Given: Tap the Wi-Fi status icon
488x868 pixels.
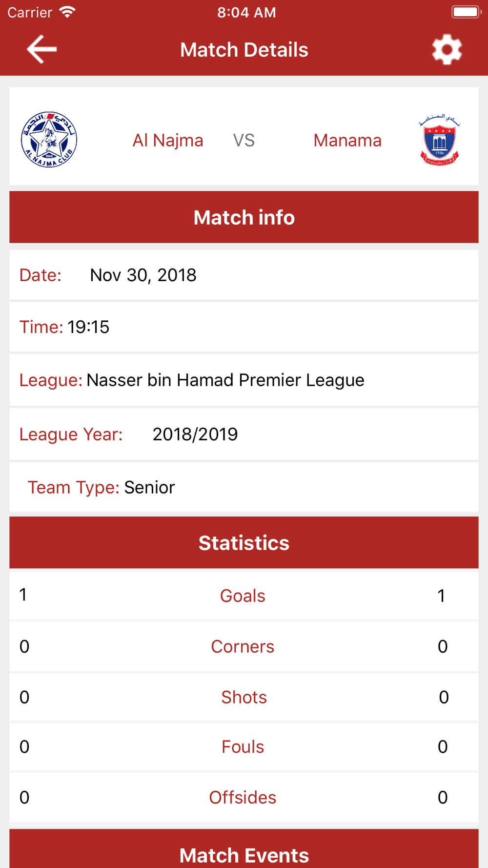Looking at the screenshot, I should (67, 12).
